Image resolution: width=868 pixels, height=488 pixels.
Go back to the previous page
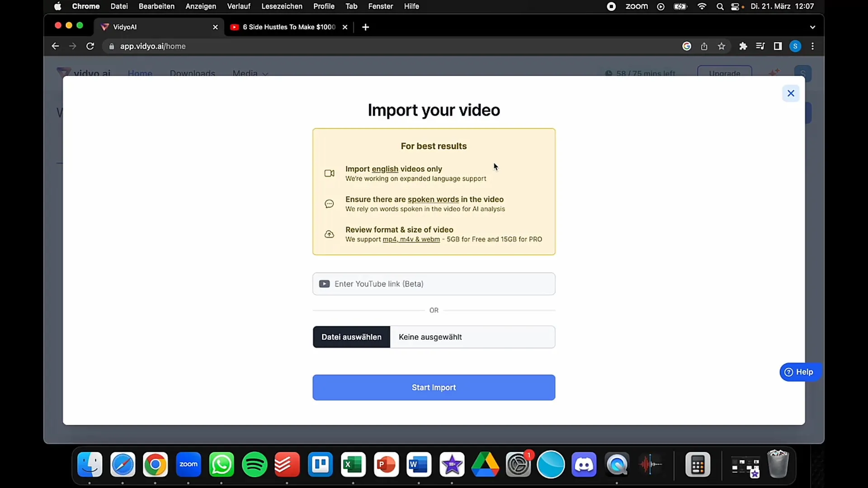pyautogui.click(x=55, y=46)
